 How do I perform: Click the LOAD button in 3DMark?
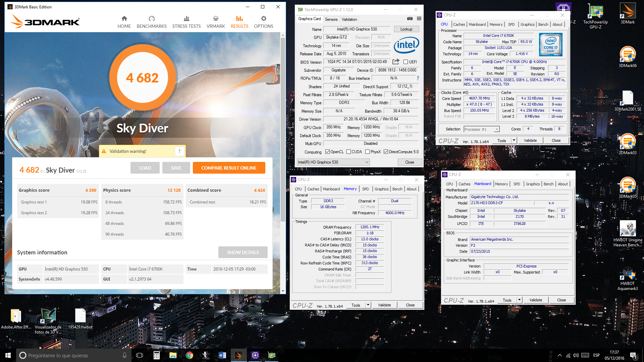click(145, 168)
